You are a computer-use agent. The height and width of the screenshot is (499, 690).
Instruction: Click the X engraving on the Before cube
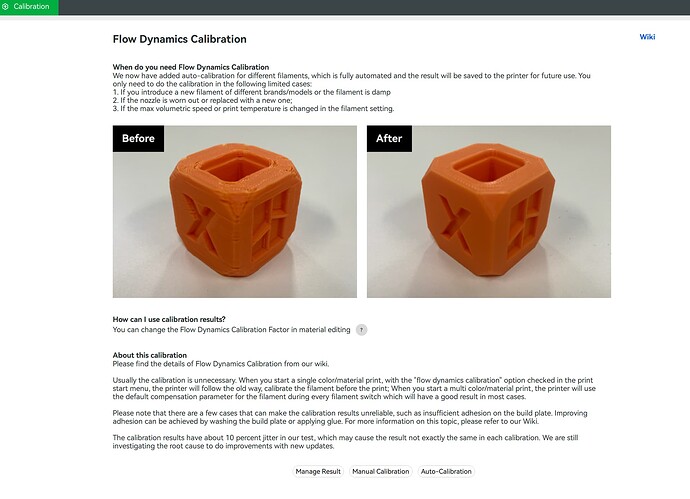click(201, 224)
